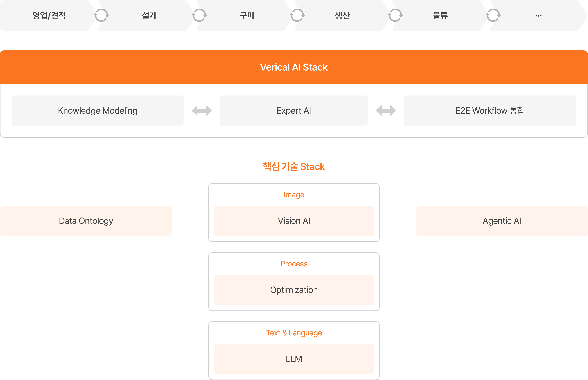
Task: Click the double arrow between Expert AI and E2E Workflow
Action: [386, 111]
